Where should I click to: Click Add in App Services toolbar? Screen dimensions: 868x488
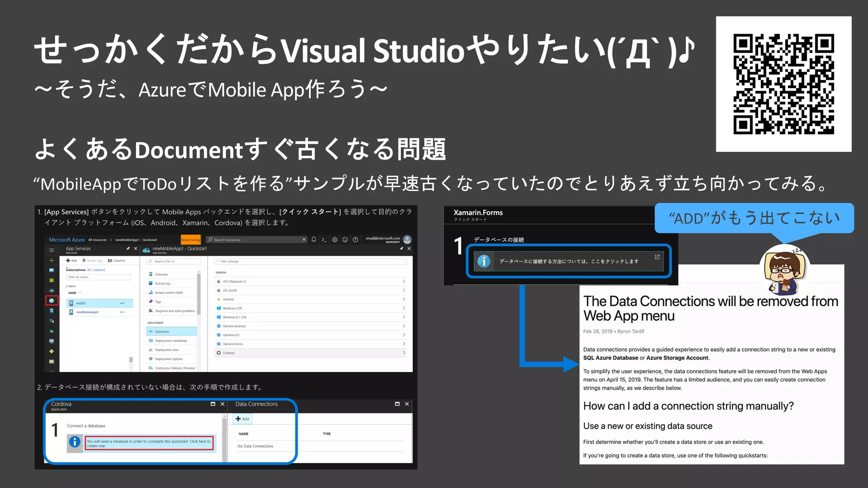click(x=71, y=261)
